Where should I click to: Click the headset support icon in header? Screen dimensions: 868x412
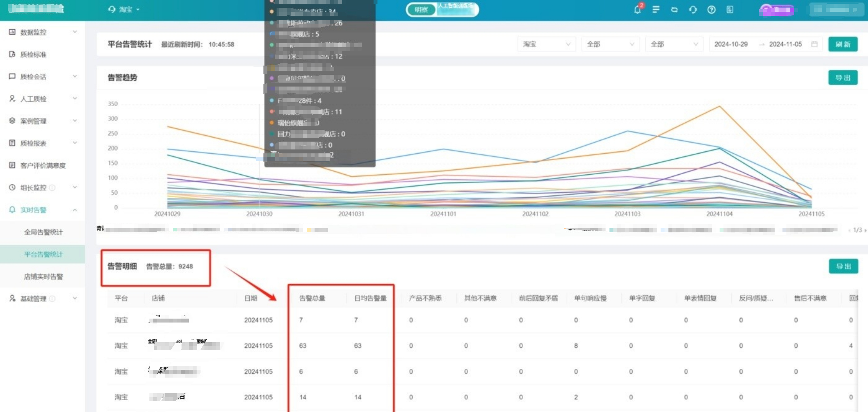(x=693, y=10)
